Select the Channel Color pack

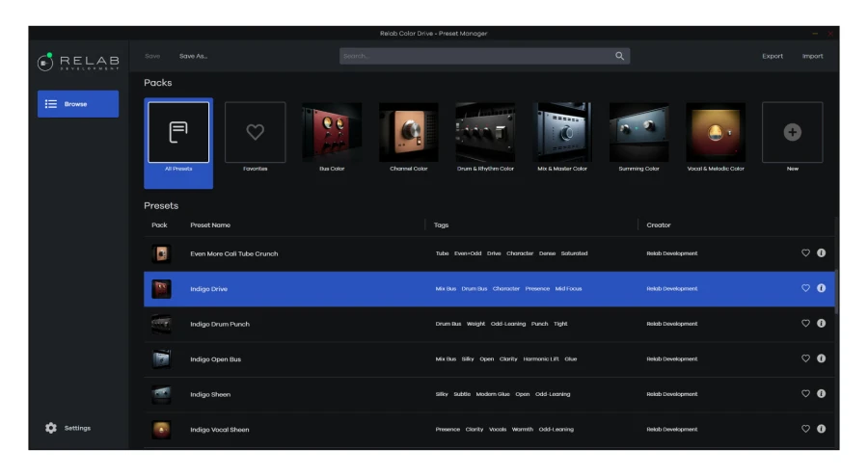[x=409, y=137]
